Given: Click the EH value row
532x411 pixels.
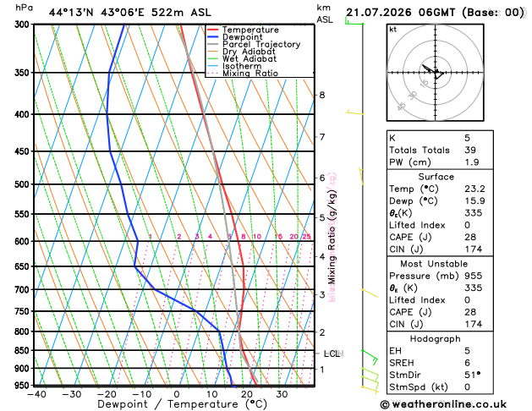Looking at the screenshot, I should (x=440, y=351).
